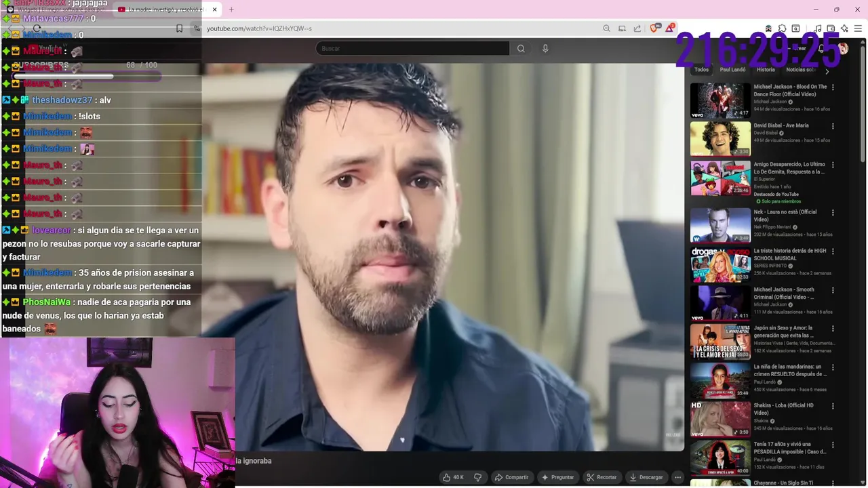Click 'Solo para miembros' badge text

pyautogui.click(x=781, y=201)
